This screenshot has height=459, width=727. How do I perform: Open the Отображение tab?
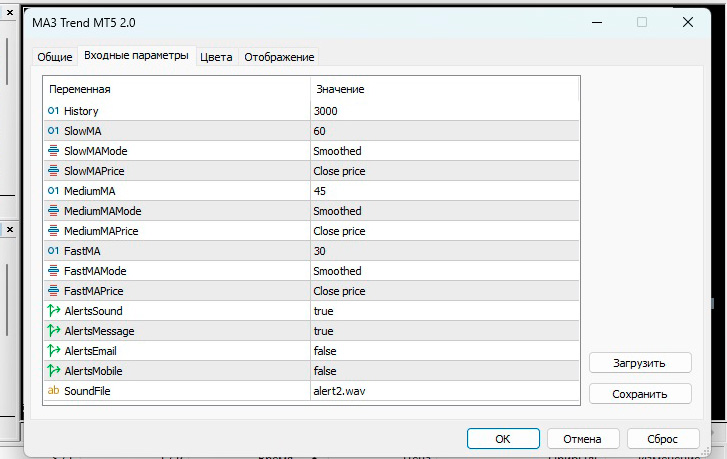pos(279,57)
